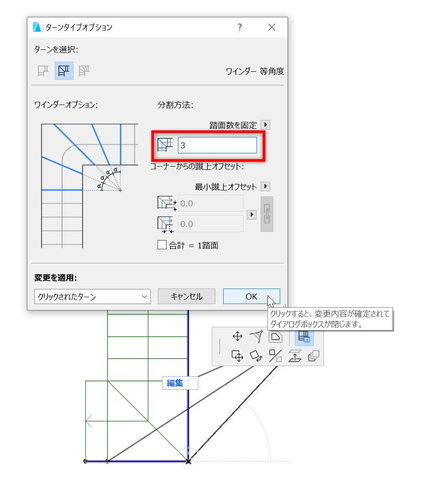
Task: Select the third winder turn type icon
Action: [84, 71]
